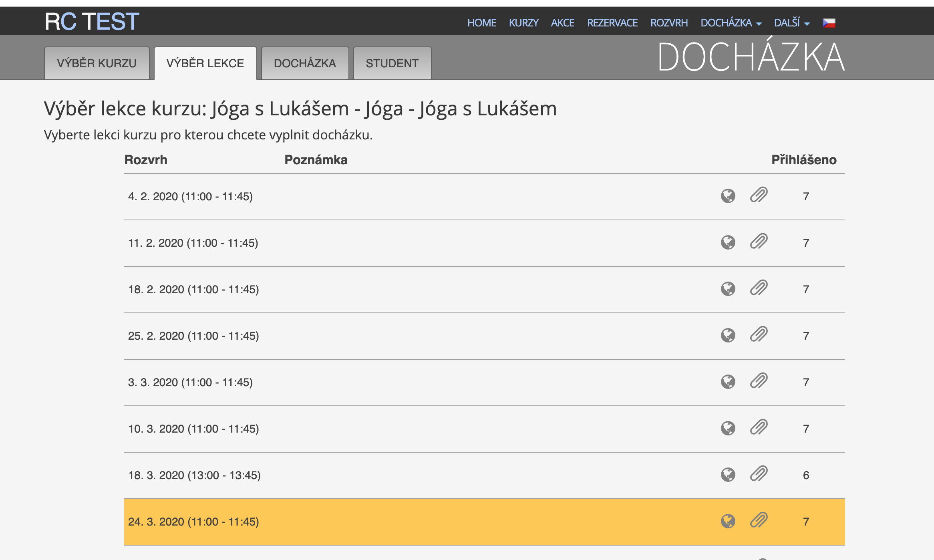Click the RC TEST logo
This screenshot has width=934, height=560.
point(92,22)
